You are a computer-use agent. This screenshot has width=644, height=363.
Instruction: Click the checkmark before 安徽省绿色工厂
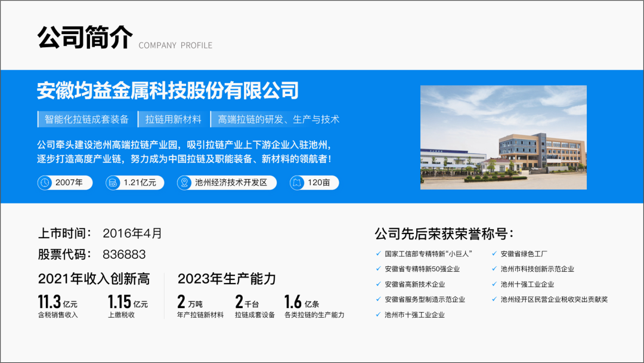pyautogui.click(x=494, y=254)
